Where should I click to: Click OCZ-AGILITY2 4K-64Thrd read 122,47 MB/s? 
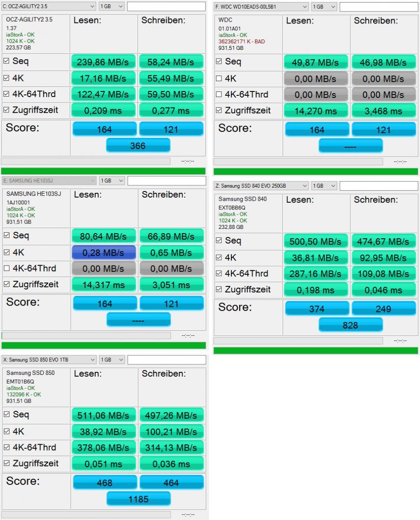(103, 95)
